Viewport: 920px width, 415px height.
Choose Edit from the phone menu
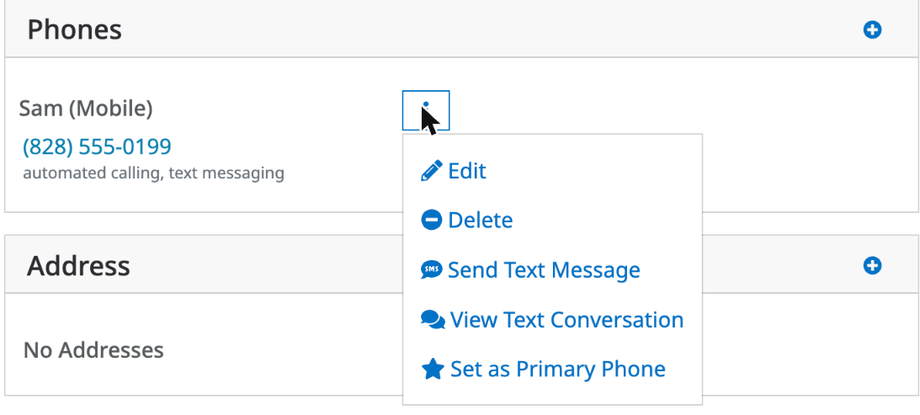pos(454,171)
